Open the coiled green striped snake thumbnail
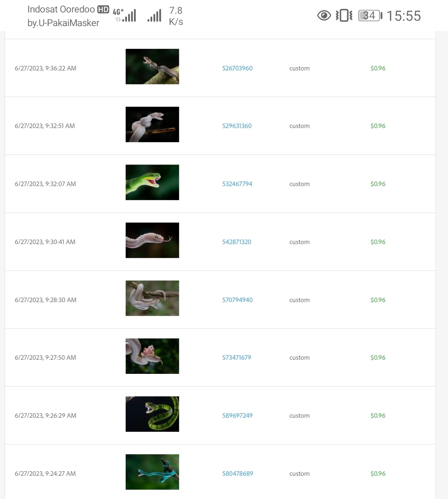 [152, 414]
